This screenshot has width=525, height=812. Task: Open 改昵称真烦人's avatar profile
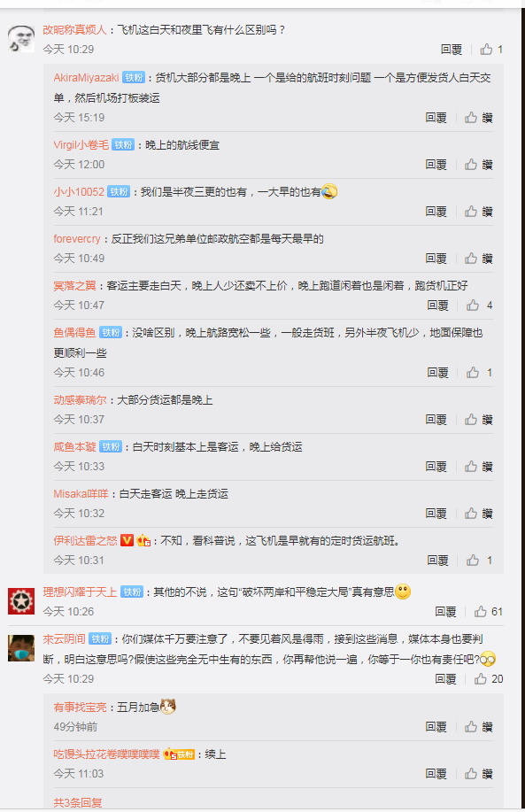point(21,38)
